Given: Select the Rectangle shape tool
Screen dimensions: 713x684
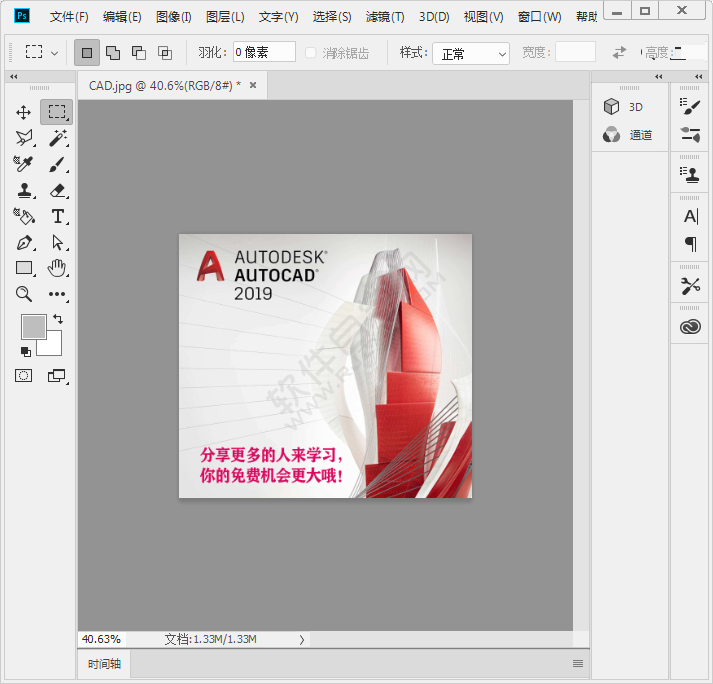Looking at the screenshot, I should click(x=24, y=268).
